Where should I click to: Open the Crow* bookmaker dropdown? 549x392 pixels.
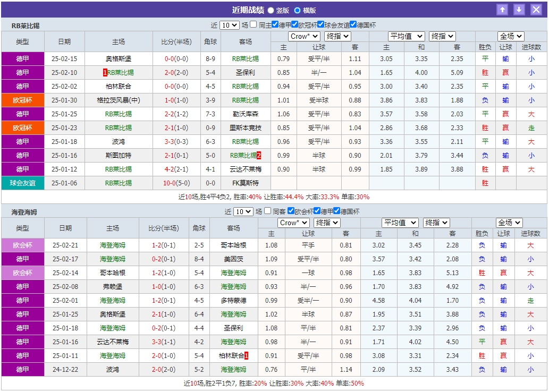pos(304,36)
